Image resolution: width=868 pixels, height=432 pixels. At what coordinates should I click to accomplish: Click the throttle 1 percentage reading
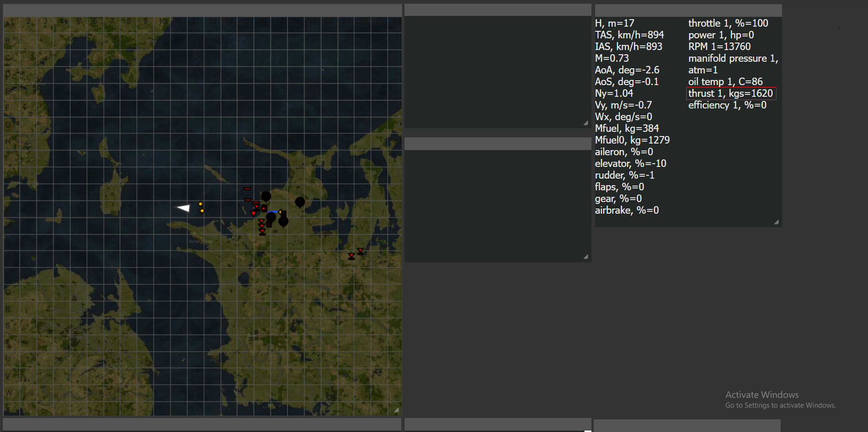728,23
